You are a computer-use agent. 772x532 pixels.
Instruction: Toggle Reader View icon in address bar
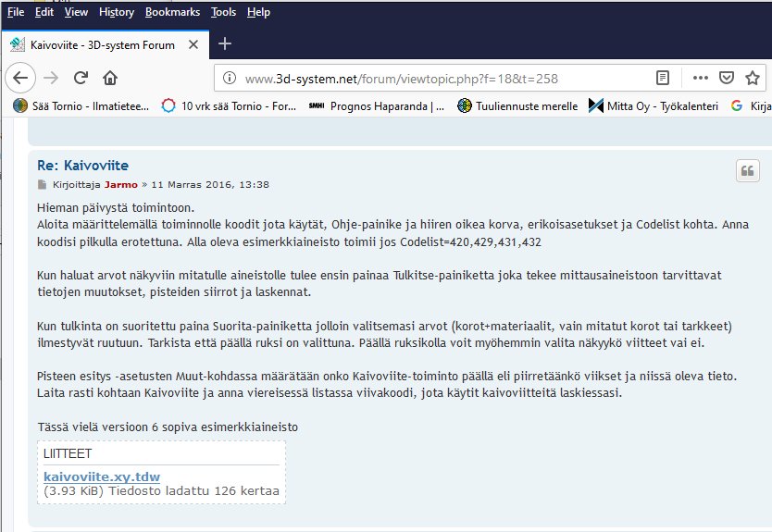point(663,78)
